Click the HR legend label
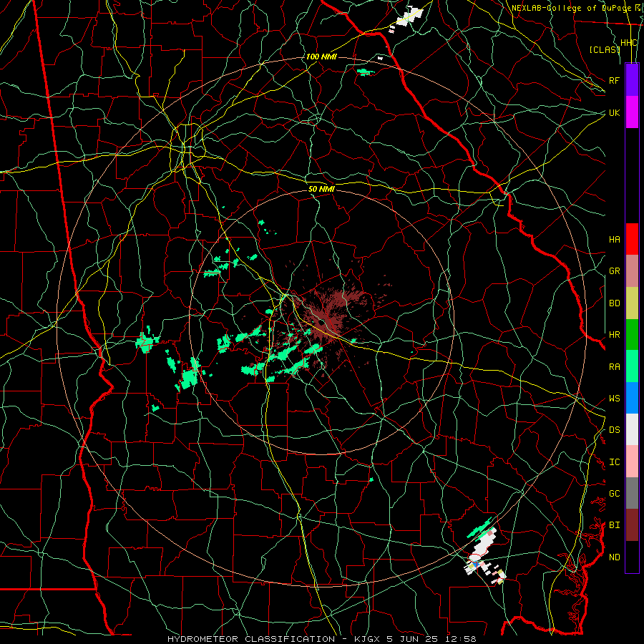 [615, 335]
